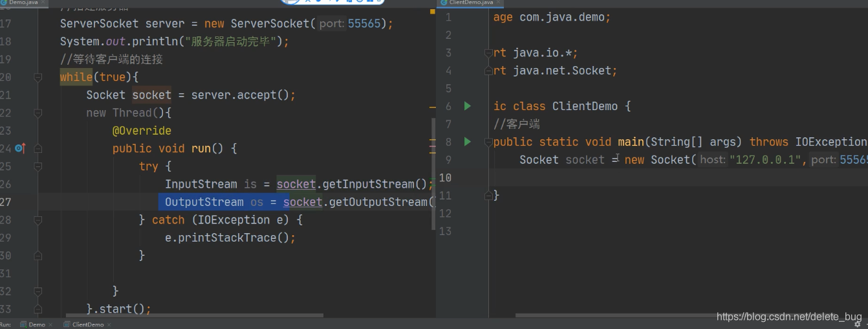Switch to ClientDemo.java editor tab

pyautogui.click(x=470, y=3)
